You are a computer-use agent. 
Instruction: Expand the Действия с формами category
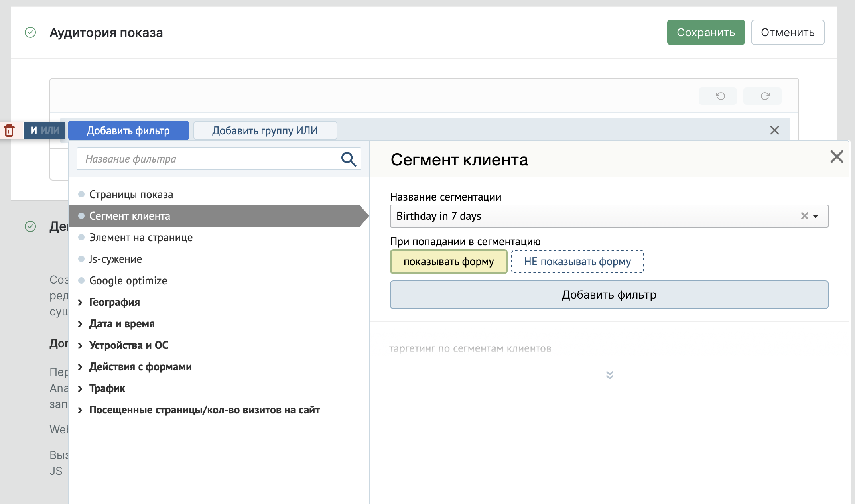140,367
